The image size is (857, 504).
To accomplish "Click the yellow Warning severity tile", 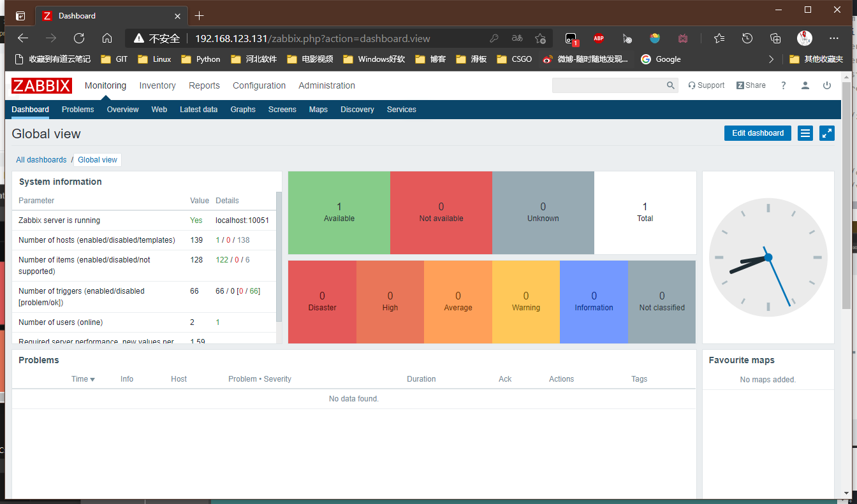I will (x=526, y=302).
